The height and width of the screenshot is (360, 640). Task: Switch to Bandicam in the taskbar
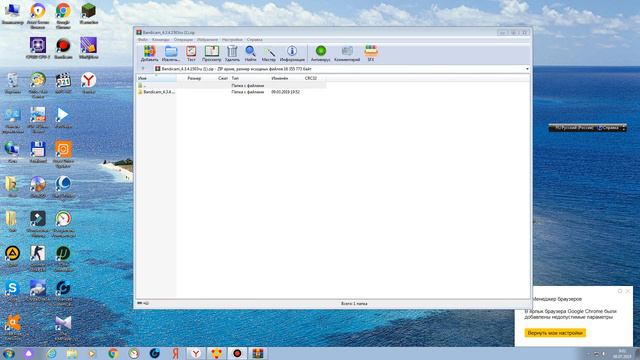(237, 353)
